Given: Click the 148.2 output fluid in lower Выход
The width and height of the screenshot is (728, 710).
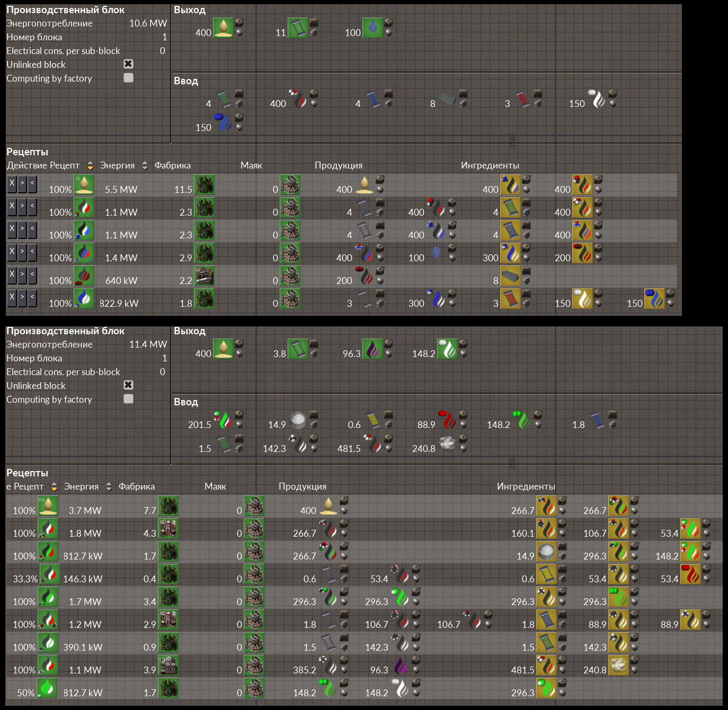Looking at the screenshot, I should pos(447,349).
